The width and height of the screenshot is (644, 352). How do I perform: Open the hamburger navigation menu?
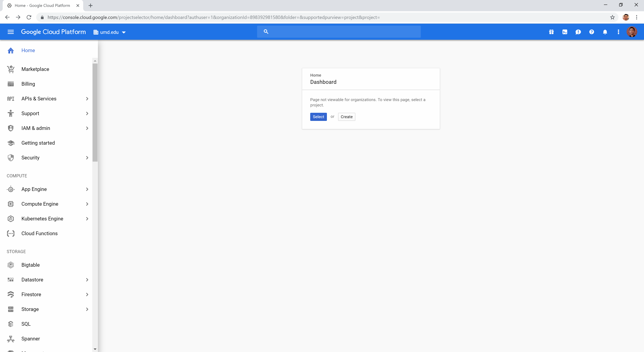coord(11,32)
